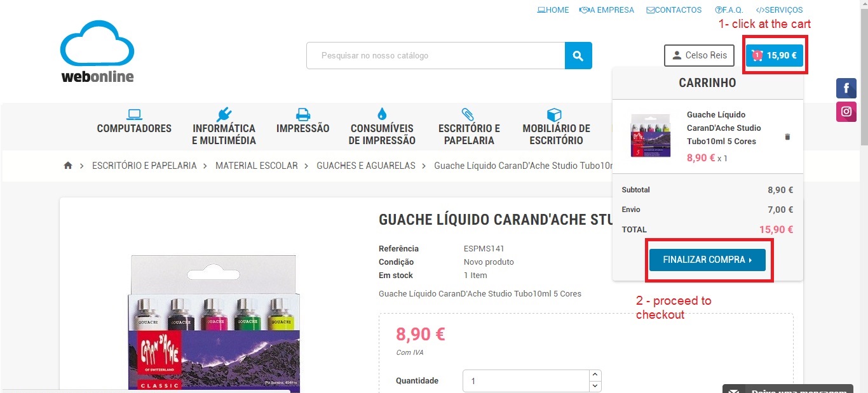Click the plug icon above INFORMÁTICA

click(x=224, y=114)
